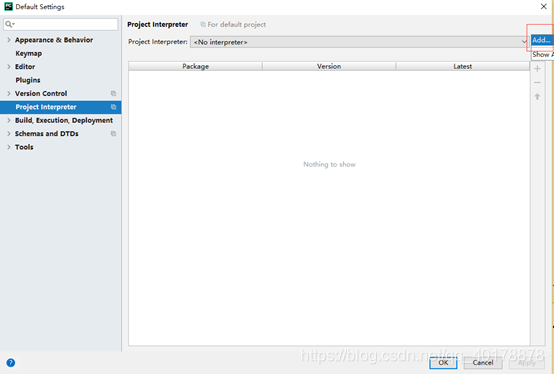Expand the Editor section

point(9,67)
